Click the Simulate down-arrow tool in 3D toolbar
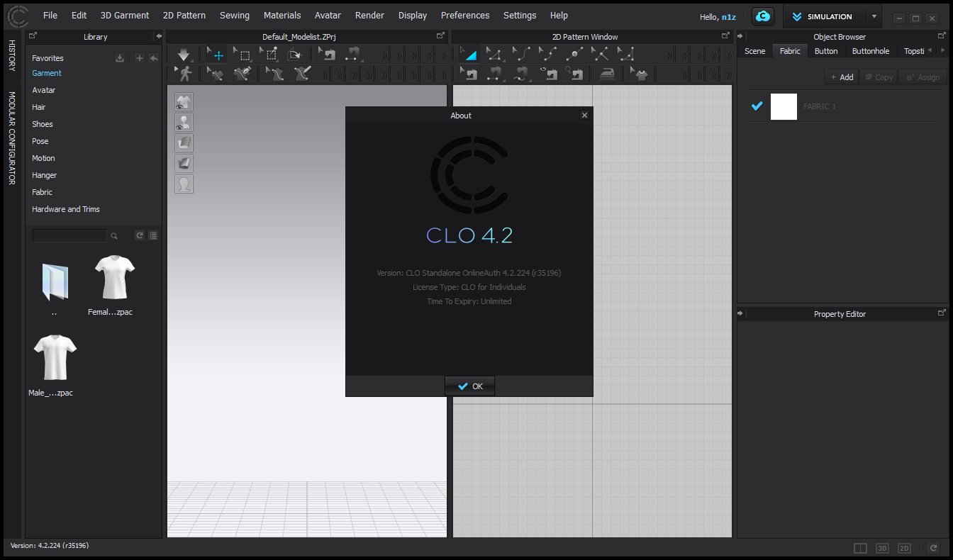This screenshot has height=560, width=953. tap(184, 55)
